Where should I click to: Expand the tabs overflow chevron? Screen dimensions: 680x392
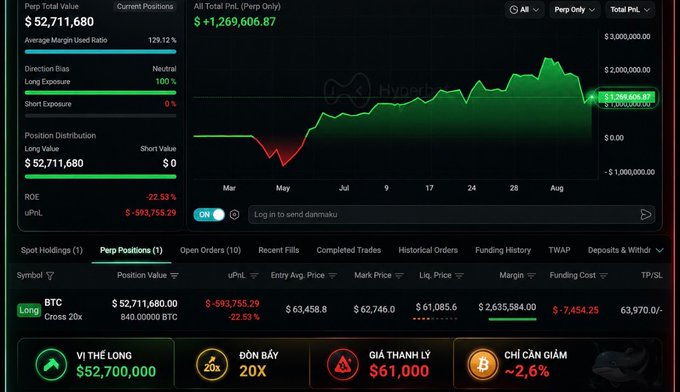[660, 250]
